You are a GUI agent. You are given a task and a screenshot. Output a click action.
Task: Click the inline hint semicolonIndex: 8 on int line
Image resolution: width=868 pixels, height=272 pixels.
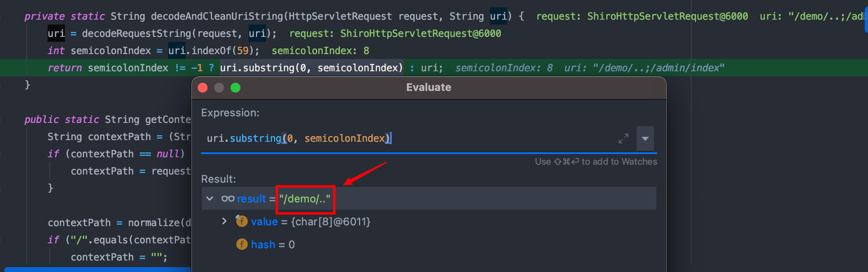(x=320, y=51)
